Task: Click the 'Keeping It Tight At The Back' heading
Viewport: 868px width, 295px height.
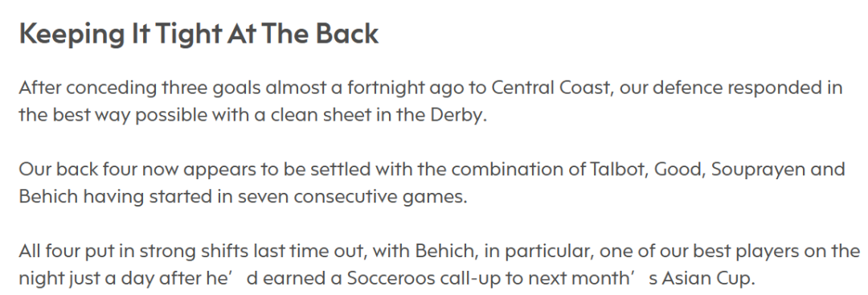Action: (199, 35)
